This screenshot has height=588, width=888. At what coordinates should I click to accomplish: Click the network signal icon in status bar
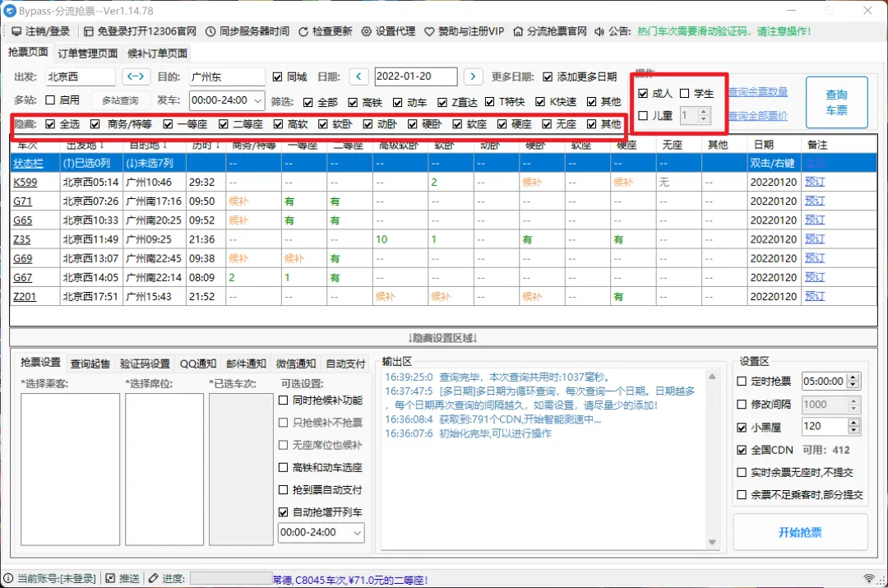[x=869, y=578]
